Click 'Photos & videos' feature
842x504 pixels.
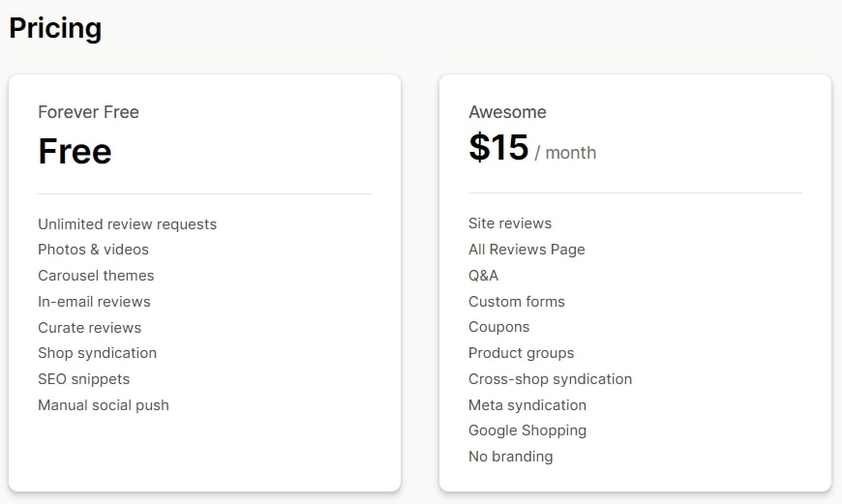tap(94, 250)
